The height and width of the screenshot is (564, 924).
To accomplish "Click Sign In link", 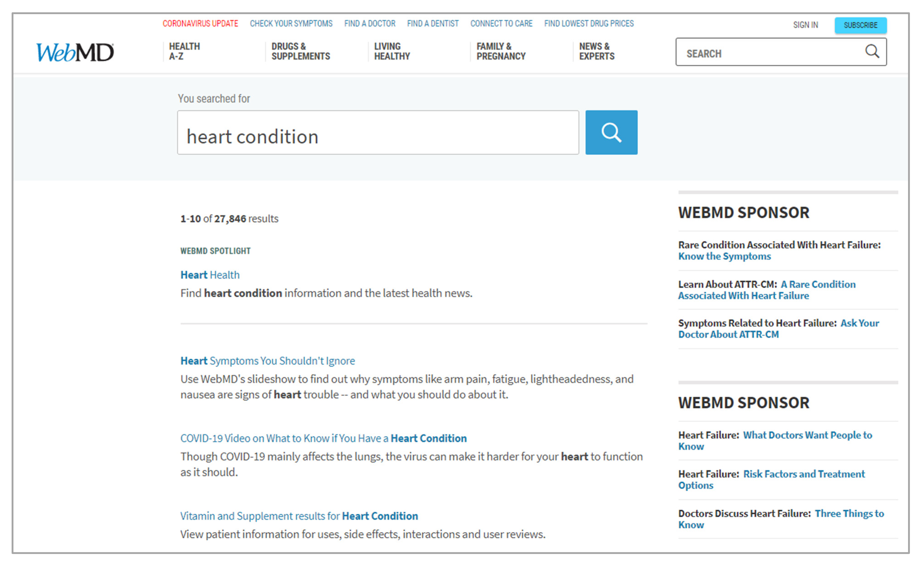I will [x=805, y=25].
